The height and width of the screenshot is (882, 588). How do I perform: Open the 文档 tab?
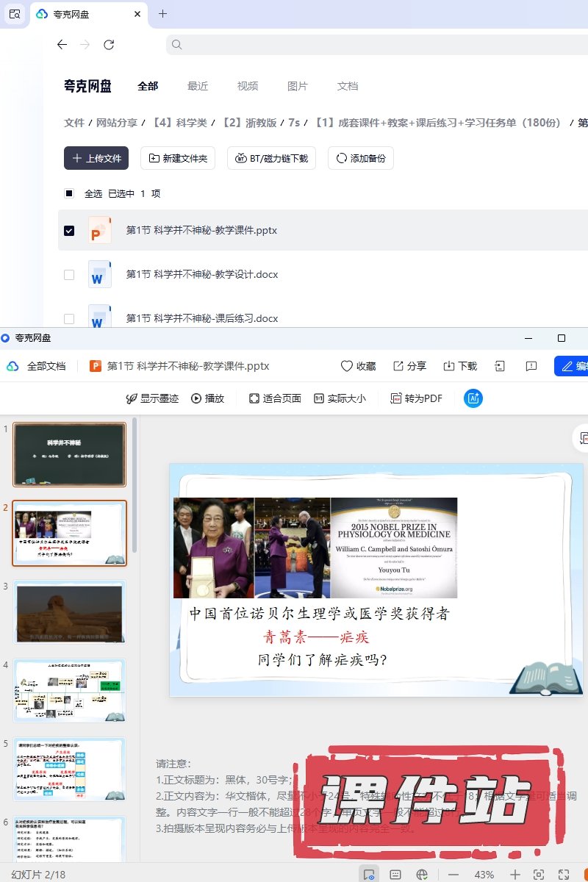coord(348,86)
